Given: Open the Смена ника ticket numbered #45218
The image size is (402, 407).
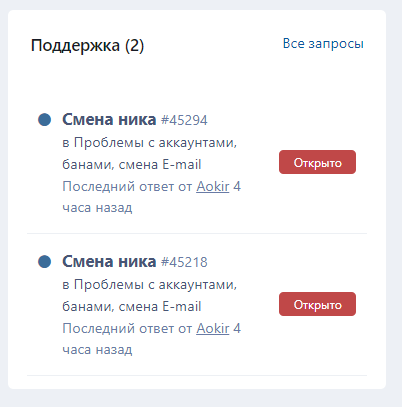Looking at the screenshot, I should 109,261.
